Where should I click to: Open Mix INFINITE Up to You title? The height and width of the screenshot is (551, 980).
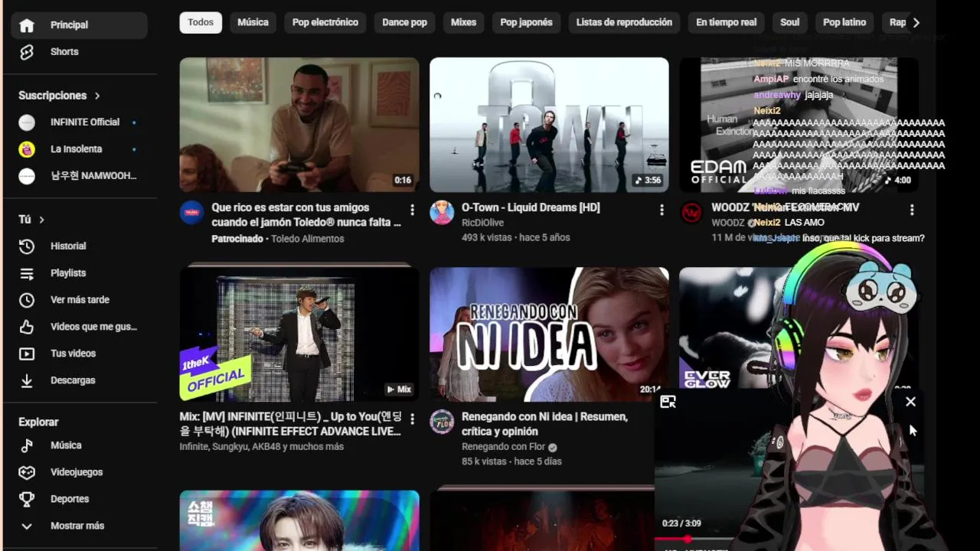[290, 424]
